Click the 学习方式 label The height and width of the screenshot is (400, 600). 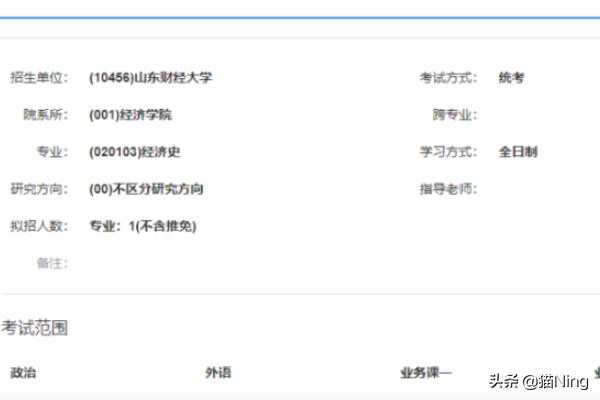click(448, 152)
